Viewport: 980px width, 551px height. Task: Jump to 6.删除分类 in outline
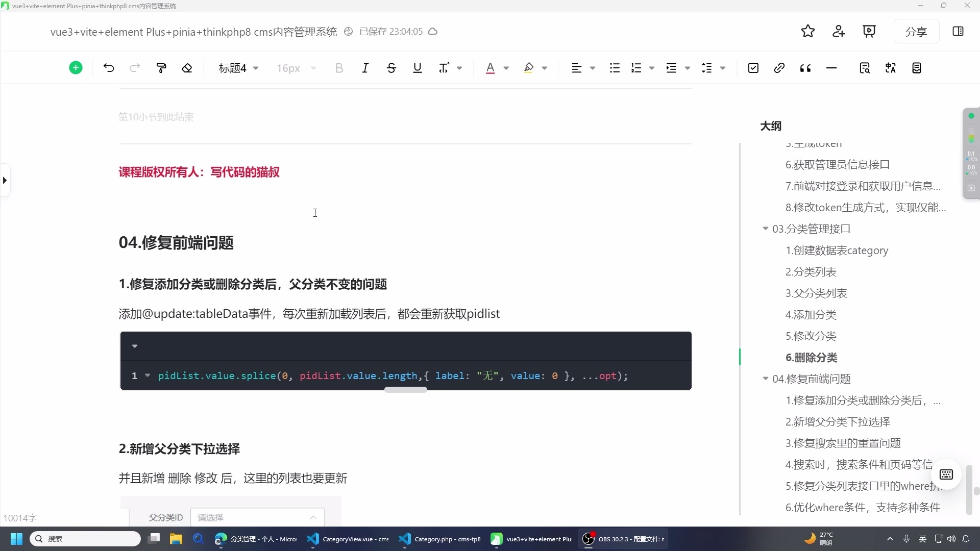811,358
